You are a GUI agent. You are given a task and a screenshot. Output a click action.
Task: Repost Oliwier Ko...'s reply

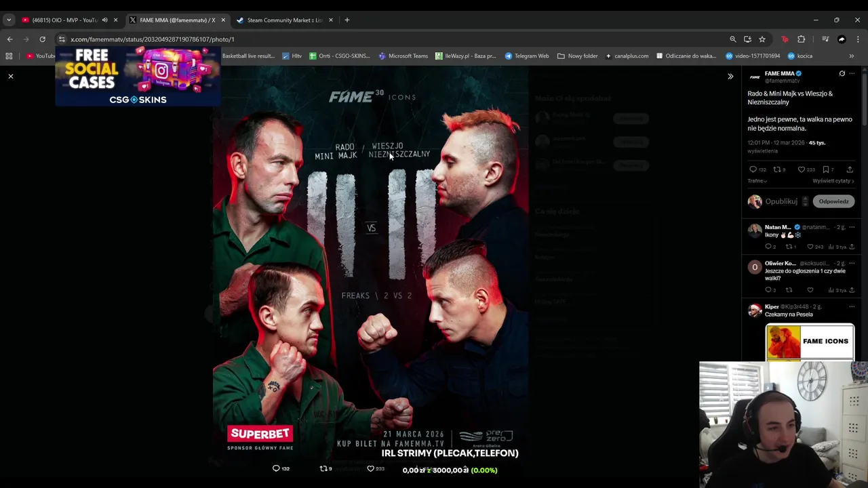(x=789, y=290)
